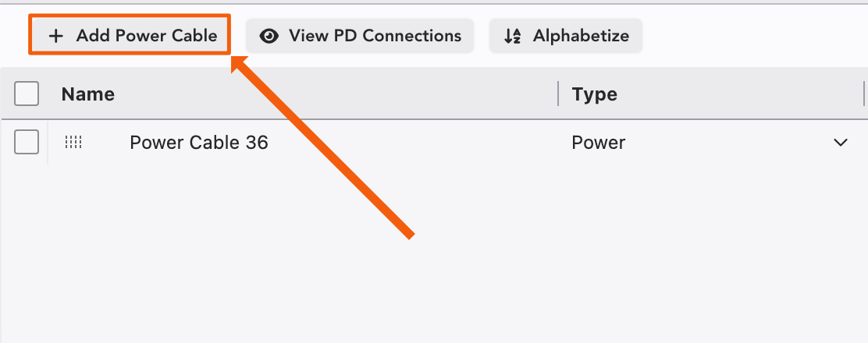Click blank row space between cable name and Power
This screenshot has width=868, height=343.
(x=414, y=143)
